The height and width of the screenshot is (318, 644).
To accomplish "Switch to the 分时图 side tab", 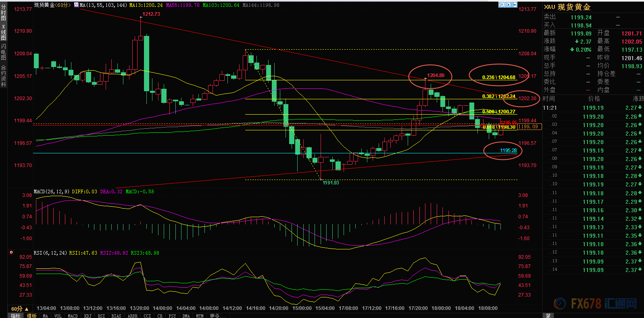I will 3,13.
